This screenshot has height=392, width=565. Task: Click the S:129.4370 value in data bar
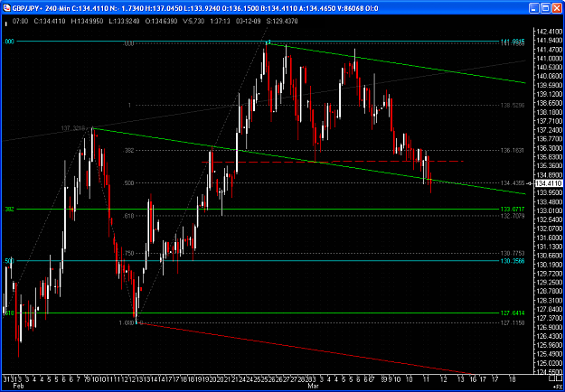[282, 22]
